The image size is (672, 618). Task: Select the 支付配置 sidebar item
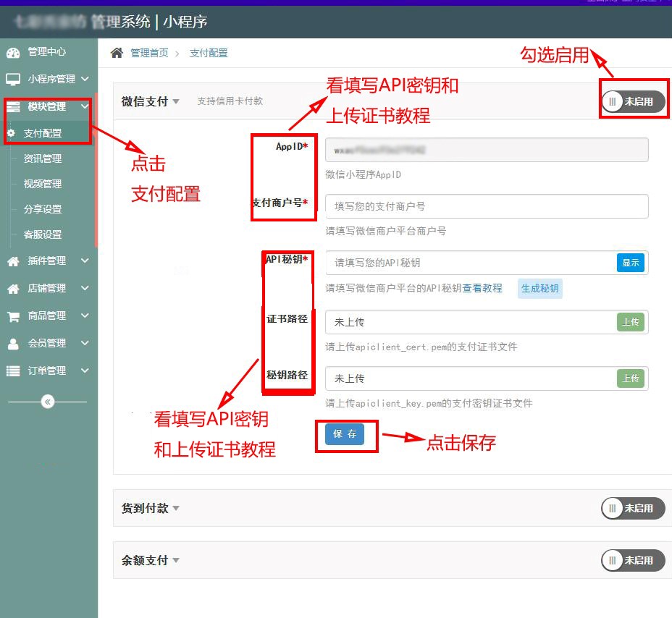(x=43, y=133)
